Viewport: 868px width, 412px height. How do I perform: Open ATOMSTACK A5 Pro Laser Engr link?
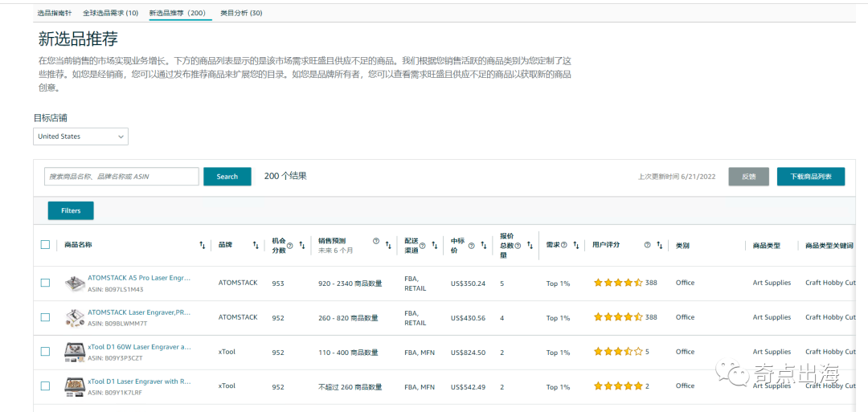[139, 278]
